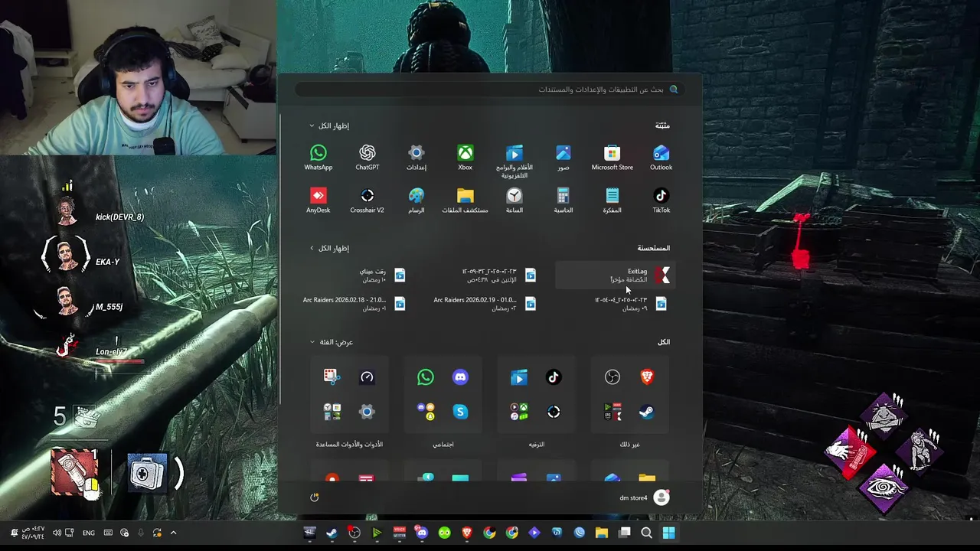Open WhatsApp in the Social (اجتماعي) category

tap(426, 377)
